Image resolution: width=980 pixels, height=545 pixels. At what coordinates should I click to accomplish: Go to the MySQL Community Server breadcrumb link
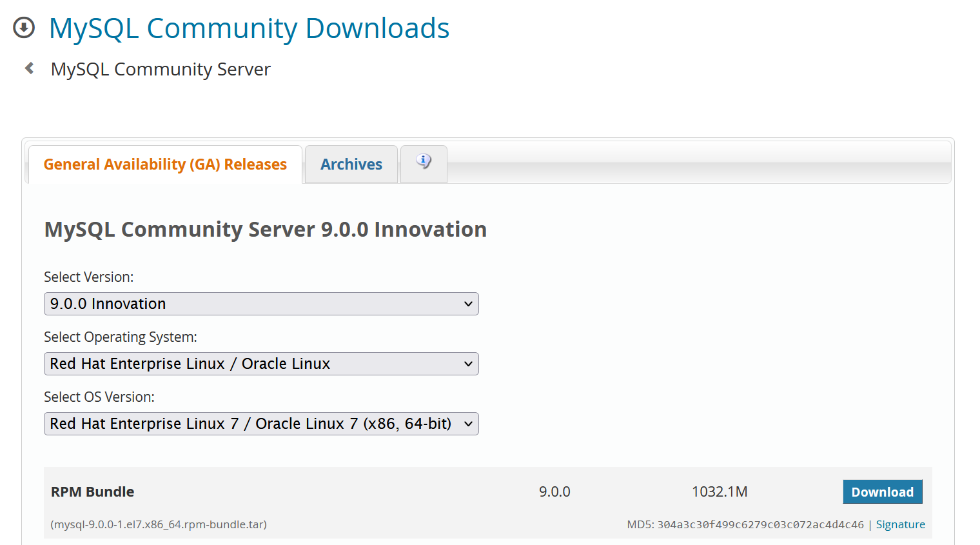161,69
